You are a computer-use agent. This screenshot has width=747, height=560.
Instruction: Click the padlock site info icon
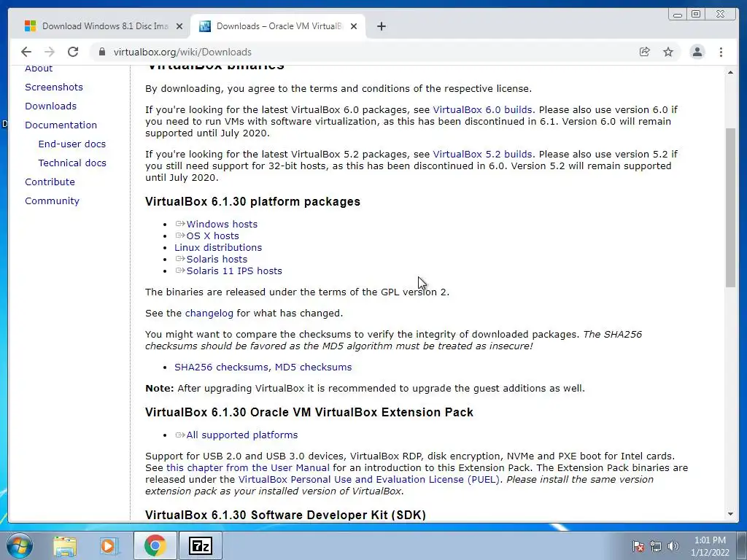click(x=101, y=52)
